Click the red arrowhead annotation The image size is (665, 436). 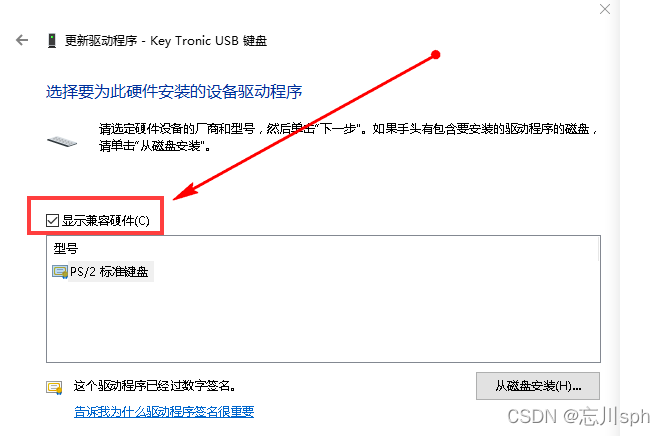coord(187,191)
